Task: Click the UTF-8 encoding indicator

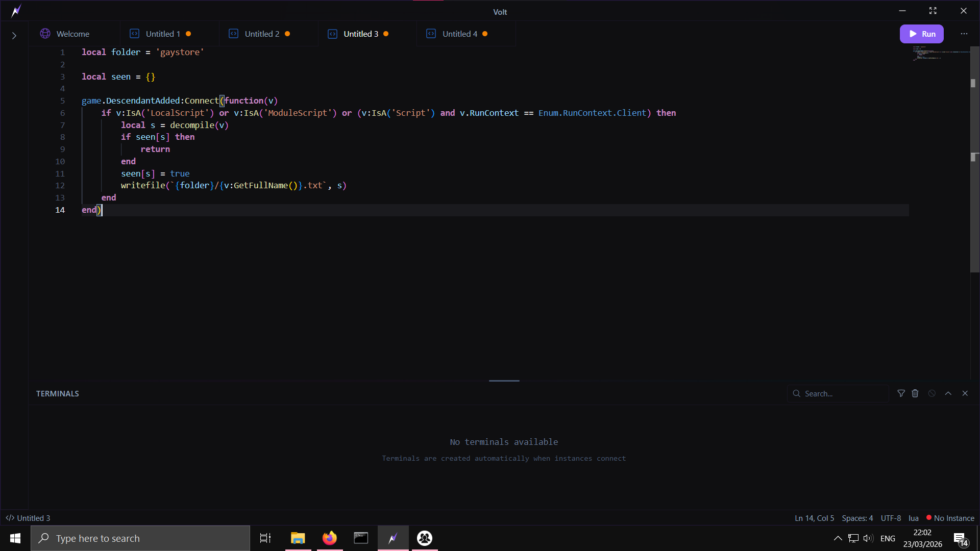Action: 891,518
